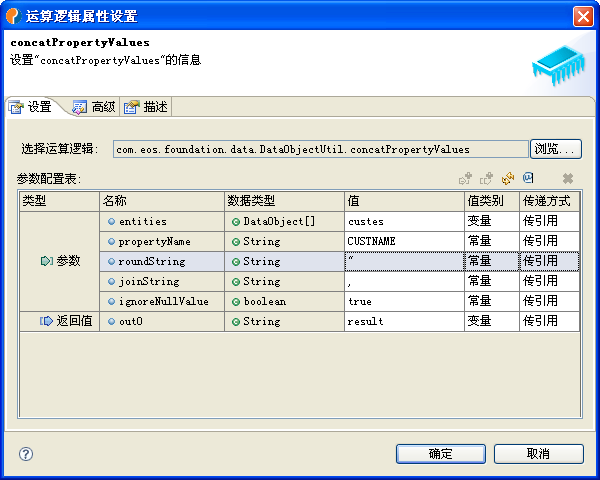This screenshot has height=480, width=600.
Task: Edit the CUSTNAME value cell
Action: 403,241
